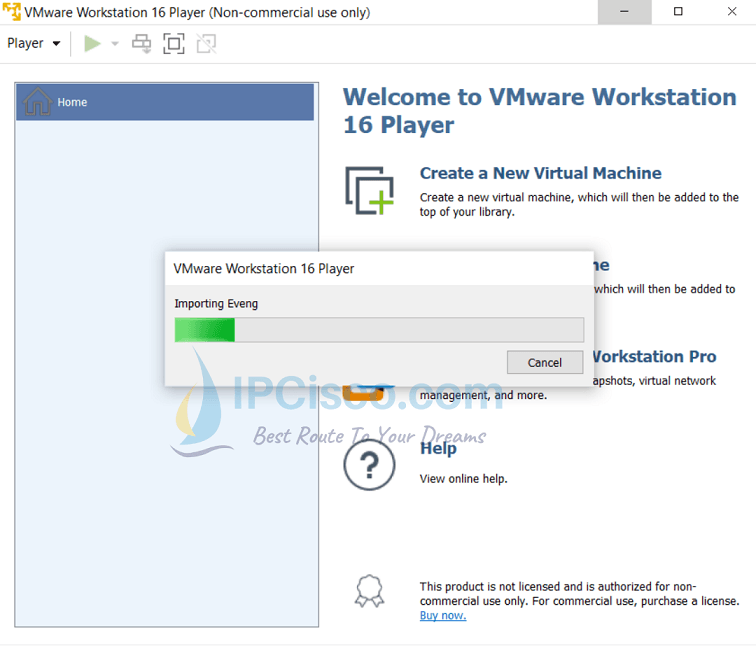The width and height of the screenshot is (756, 646).
Task: Click the VMware logo in title bar
Action: pyautogui.click(x=12, y=12)
